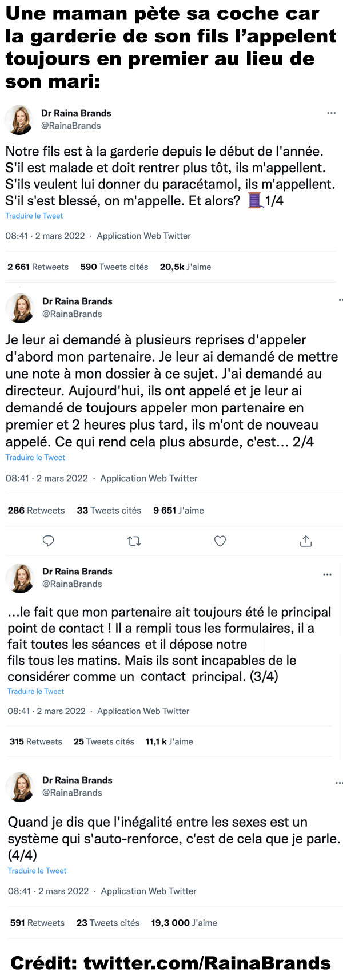Open the 20,5k J'aime list
343x980 pixels.
pos(185,267)
